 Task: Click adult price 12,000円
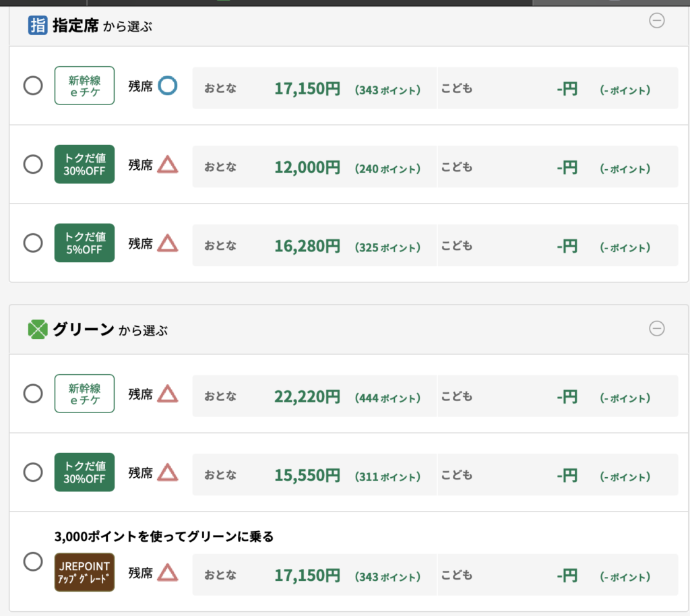click(x=307, y=167)
